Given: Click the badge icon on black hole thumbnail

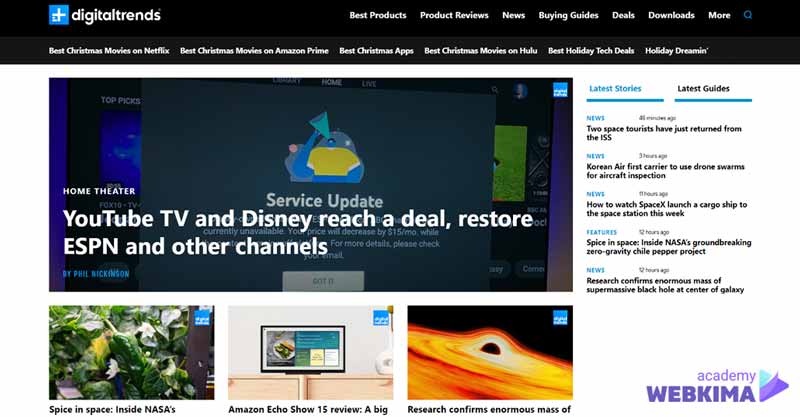Looking at the screenshot, I should [x=560, y=318].
